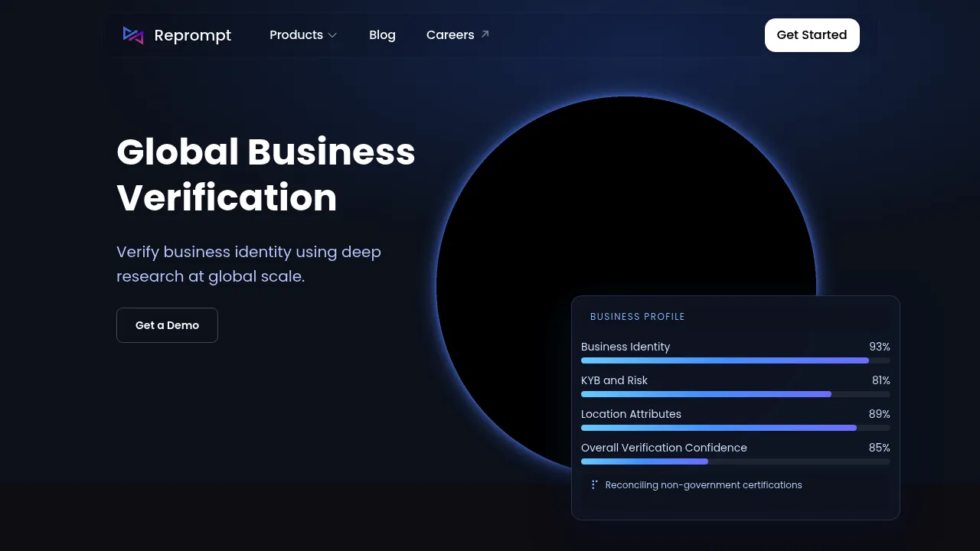Click the Reprompt logo icon

coord(133,35)
